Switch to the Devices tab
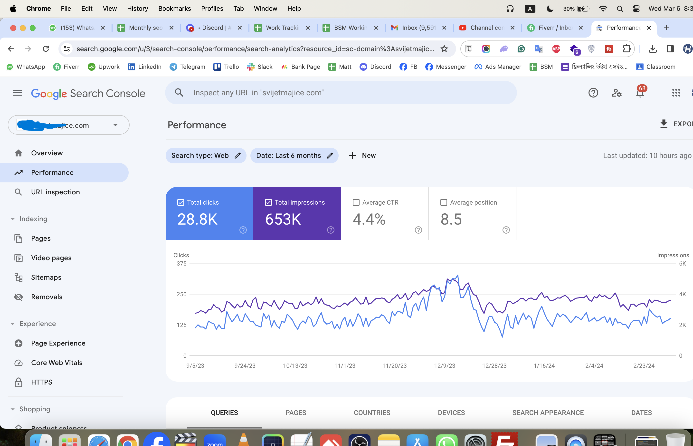Viewport: 693px width, 446px height. [451, 412]
